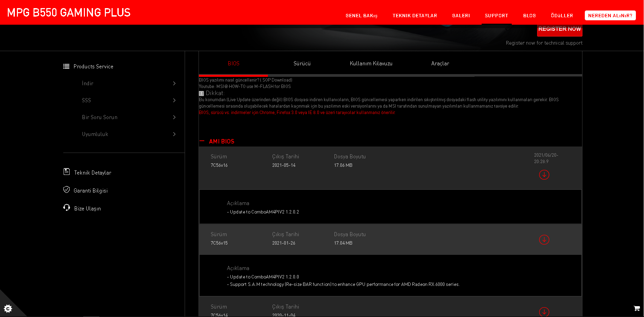Click the Products Service heading
This screenshot has width=644, height=317.
[93, 66]
